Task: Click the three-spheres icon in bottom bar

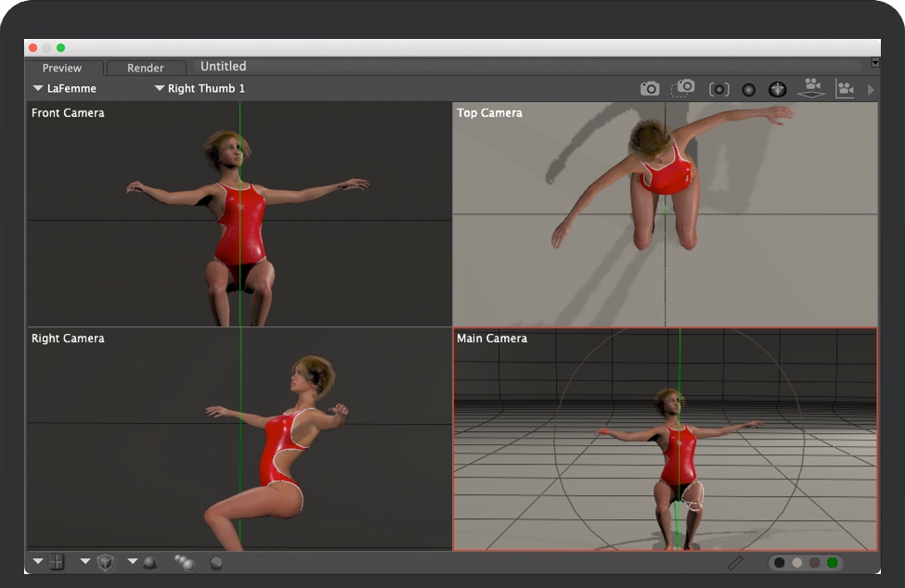Action: (x=184, y=562)
